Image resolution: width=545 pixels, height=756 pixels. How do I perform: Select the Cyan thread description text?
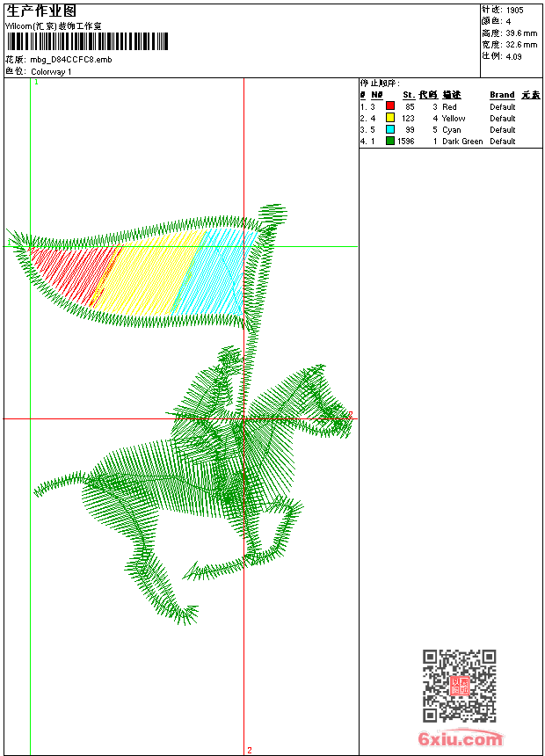(451, 129)
